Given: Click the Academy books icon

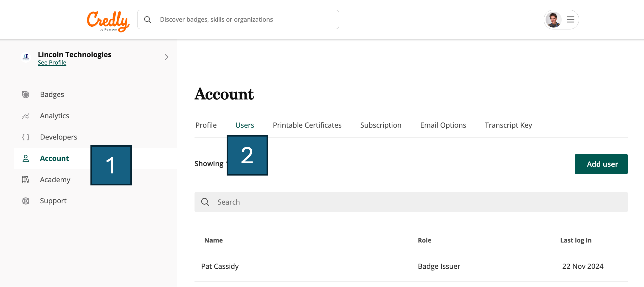Looking at the screenshot, I should coord(26,180).
